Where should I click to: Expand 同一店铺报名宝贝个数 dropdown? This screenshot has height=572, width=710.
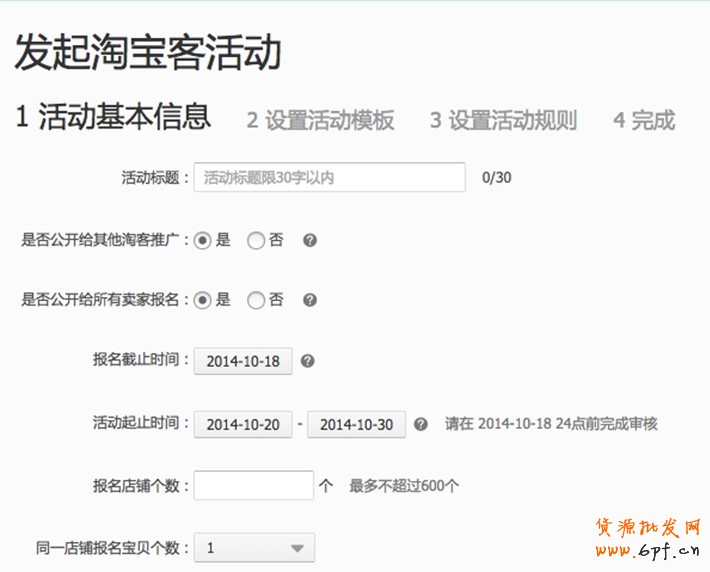(254, 548)
